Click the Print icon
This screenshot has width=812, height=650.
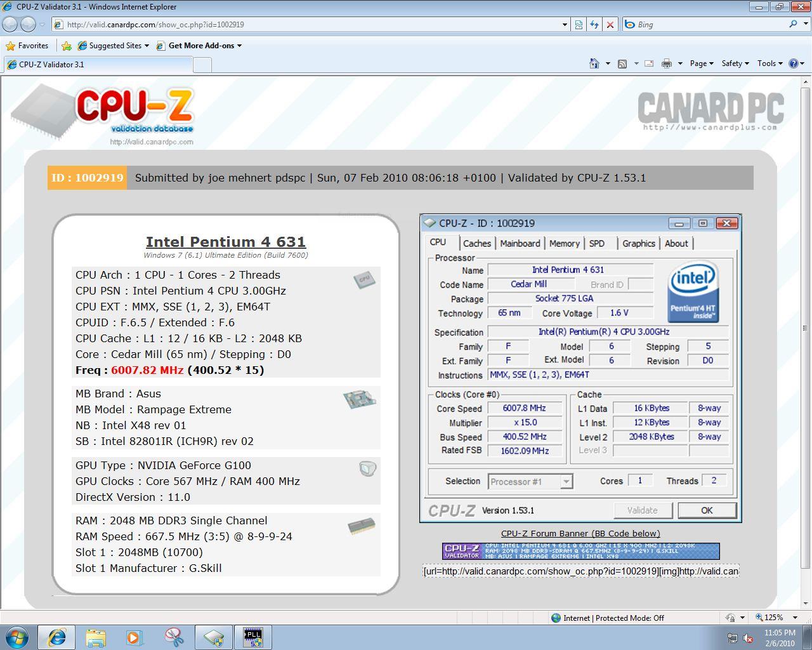(666, 63)
